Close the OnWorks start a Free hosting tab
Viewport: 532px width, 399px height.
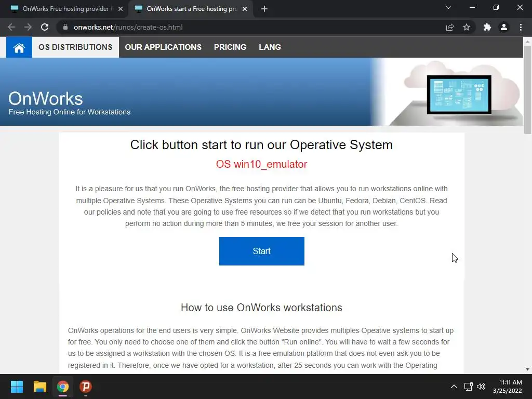[245, 9]
